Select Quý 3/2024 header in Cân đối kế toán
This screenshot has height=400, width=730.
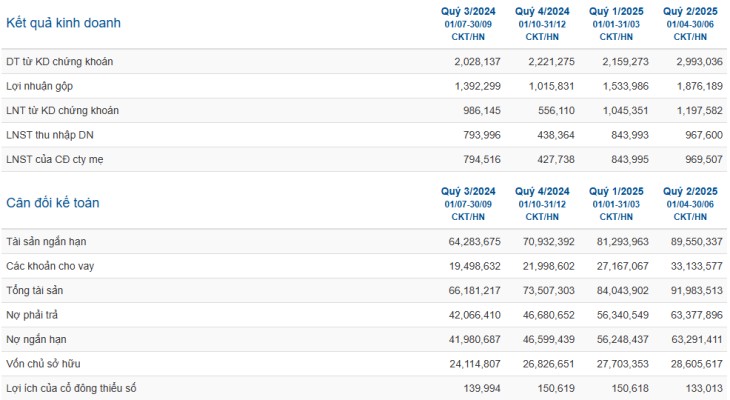click(468, 191)
